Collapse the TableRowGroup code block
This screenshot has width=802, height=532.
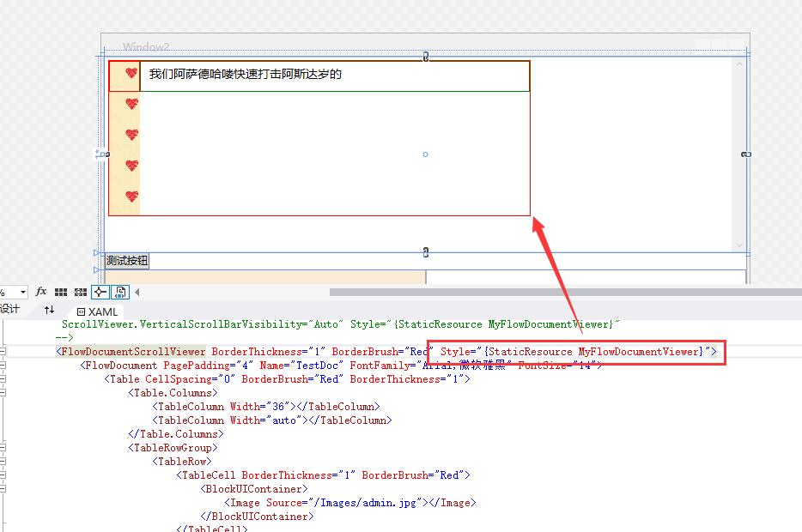[3, 448]
